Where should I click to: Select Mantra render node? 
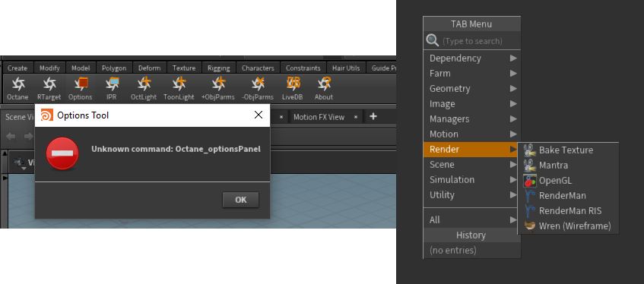point(568,166)
